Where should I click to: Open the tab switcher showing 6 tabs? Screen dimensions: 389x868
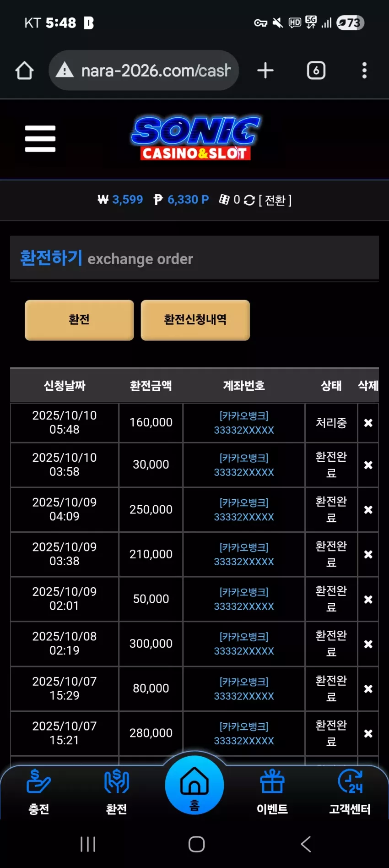[x=316, y=71]
